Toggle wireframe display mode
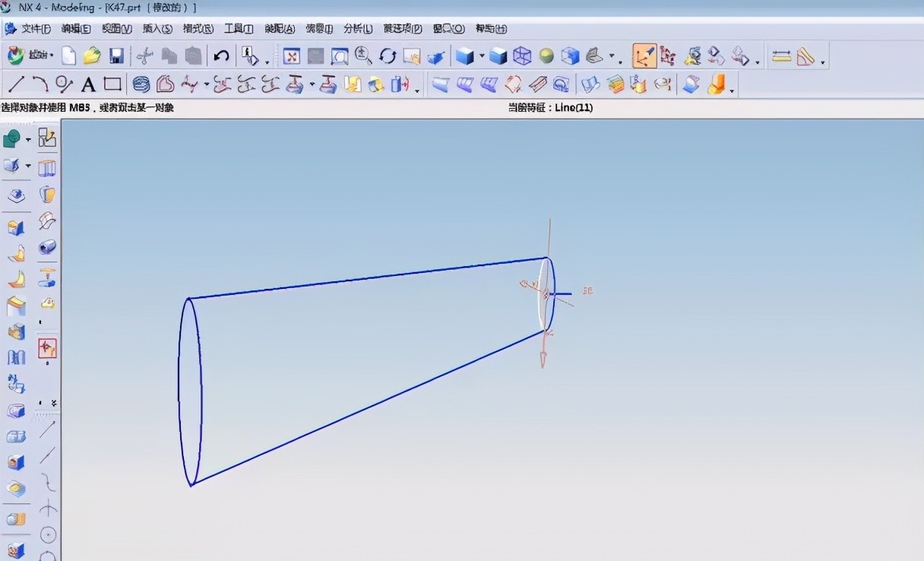Screen dimensions: 924x561 pyautogui.click(x=522, y=55)
